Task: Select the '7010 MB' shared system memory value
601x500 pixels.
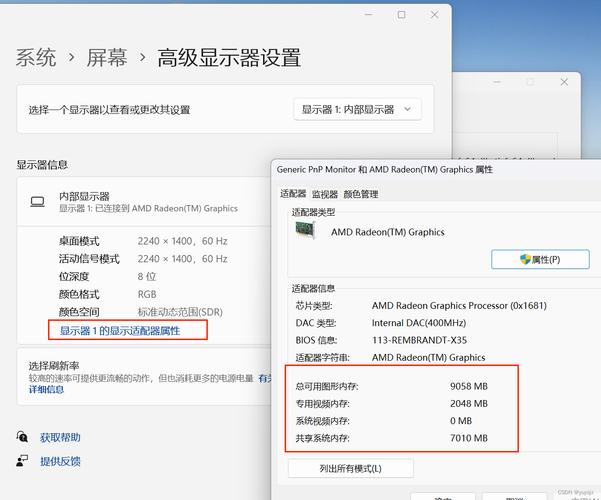Action: coord(469,438)
